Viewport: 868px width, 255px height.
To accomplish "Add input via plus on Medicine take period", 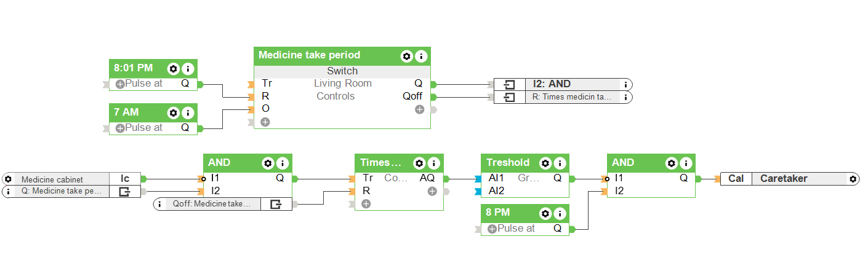I will click(265, 122).
